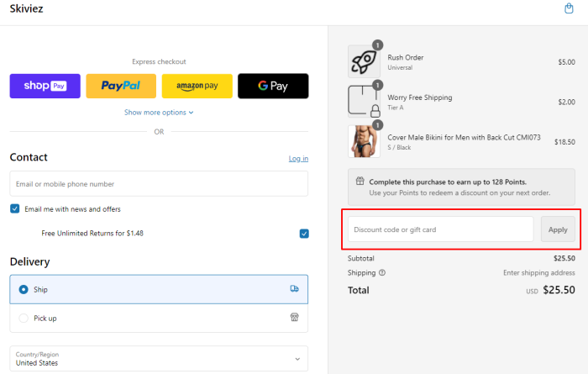Choose PayPal express checkout
This screenshot has height=374, width=588.
point(121,86)
